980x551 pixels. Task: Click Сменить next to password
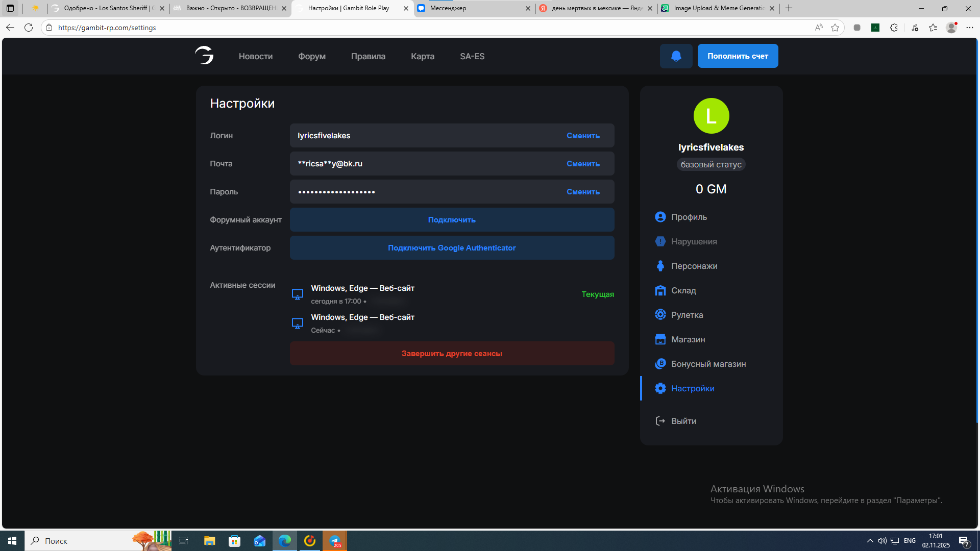coord(583,192)
